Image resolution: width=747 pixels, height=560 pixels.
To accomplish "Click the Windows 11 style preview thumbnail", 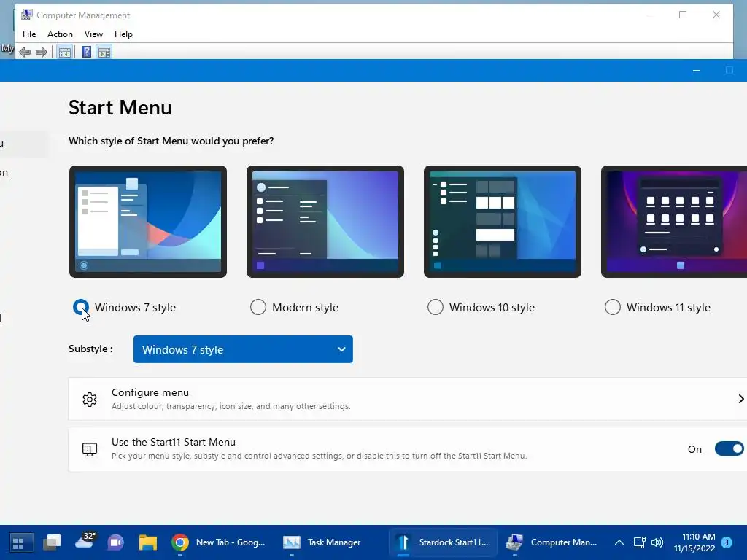I will point(673,222).
